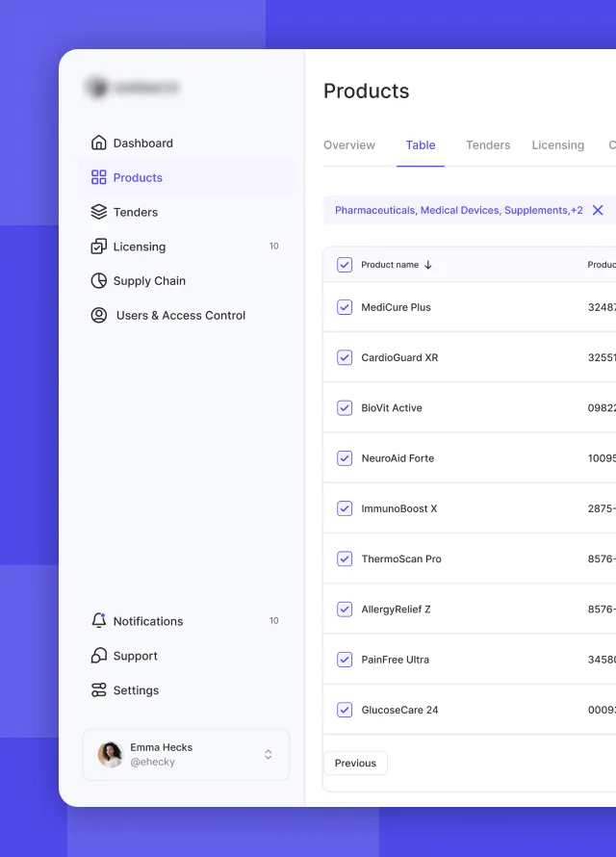Click the @ehecky username
Image resolution: width=616 pixels, height=857 pixels.
(x=152, y=762)
